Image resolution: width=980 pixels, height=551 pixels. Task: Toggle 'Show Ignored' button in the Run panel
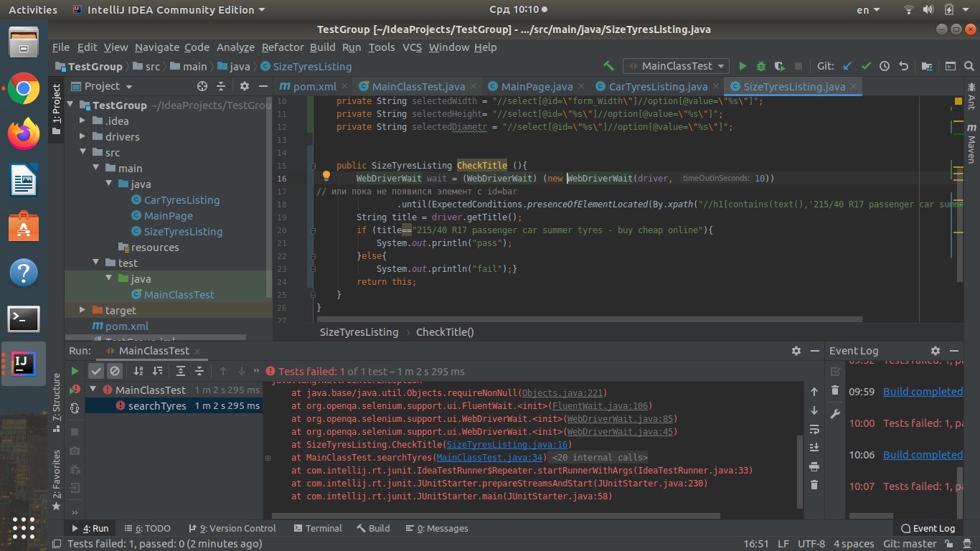point(115,371)
